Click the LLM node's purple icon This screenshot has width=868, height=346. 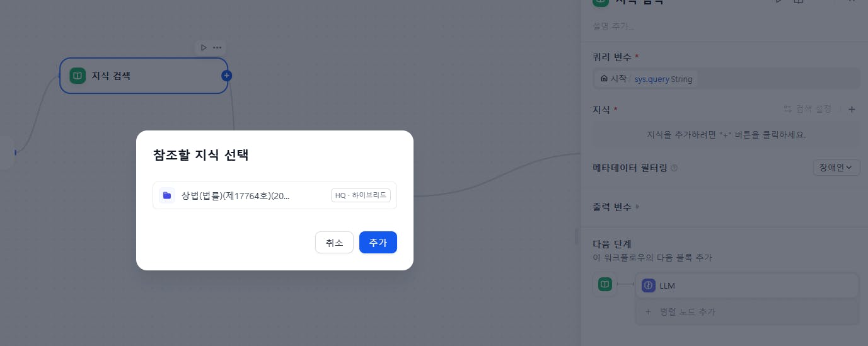(x=649, y=285)
